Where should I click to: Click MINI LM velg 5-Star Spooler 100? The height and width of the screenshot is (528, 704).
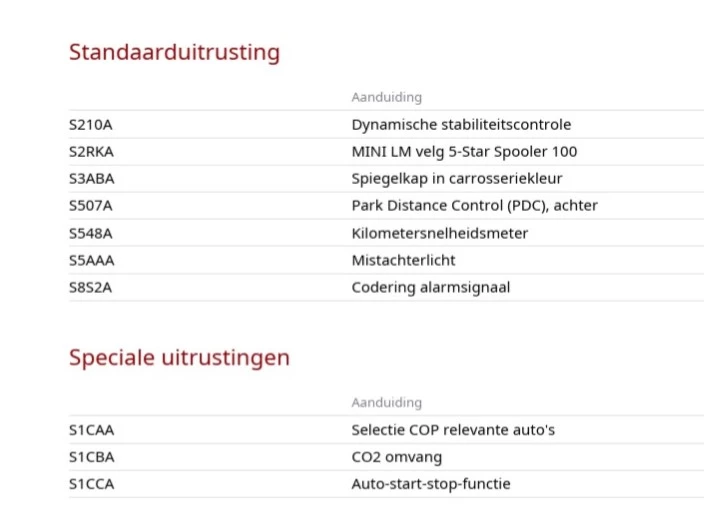pos(464,152)
